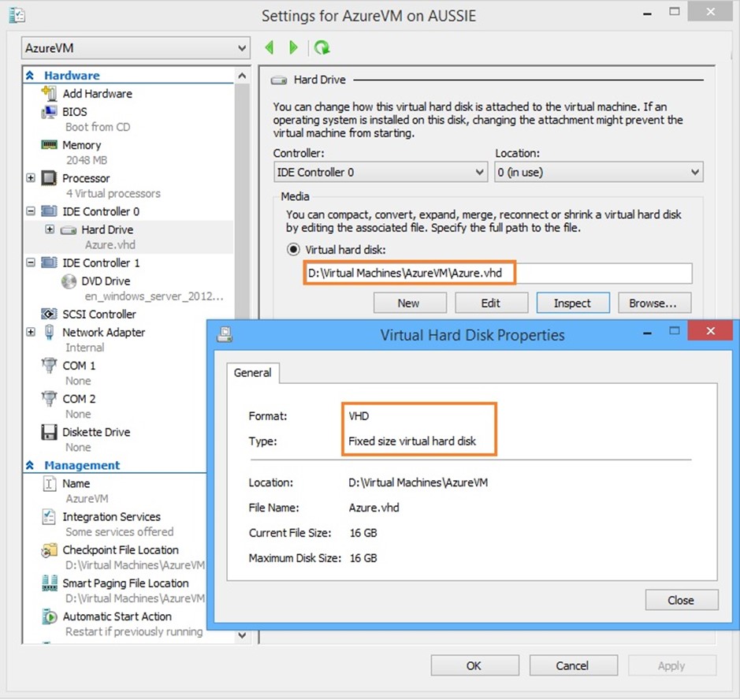Click the BIOS computer icon
Screen dimensions: 740x700
tap(49, 112)
